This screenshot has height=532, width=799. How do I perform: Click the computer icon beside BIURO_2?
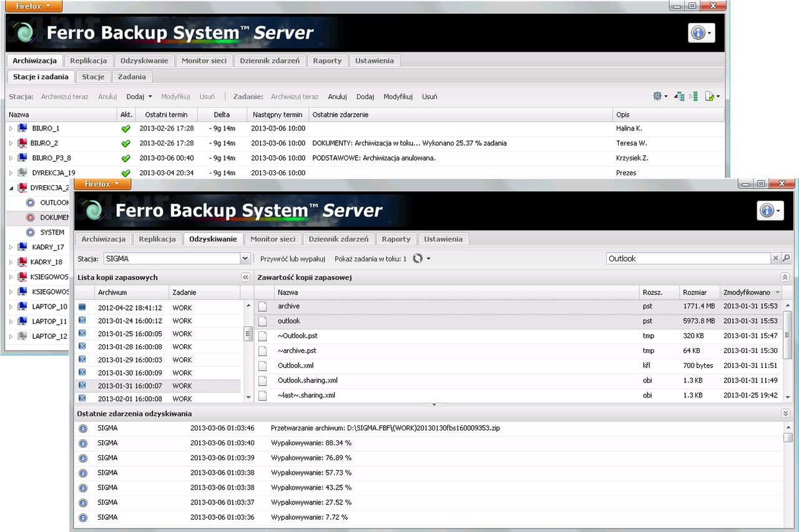[22, 143]
